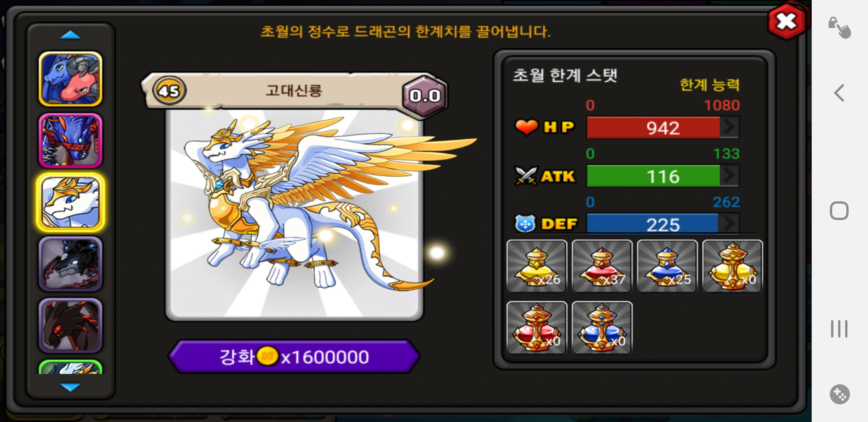Expand the HP bar arrow

coord(729,127)
